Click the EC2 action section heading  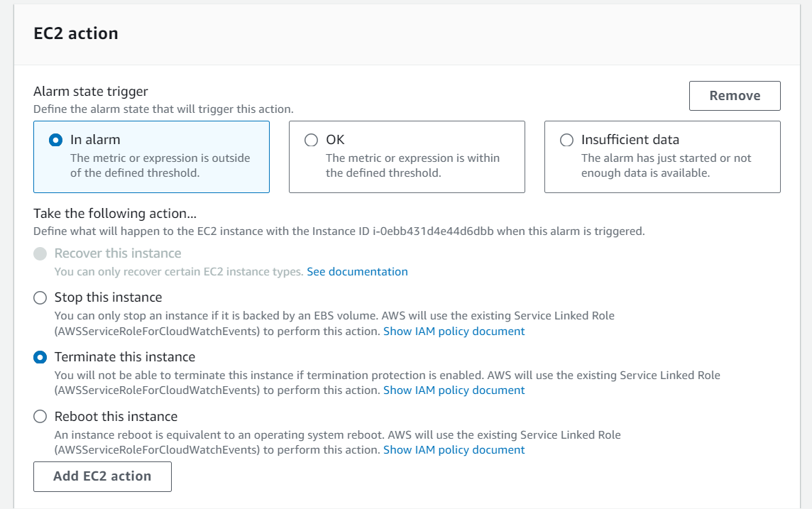[x=76, y=33]
